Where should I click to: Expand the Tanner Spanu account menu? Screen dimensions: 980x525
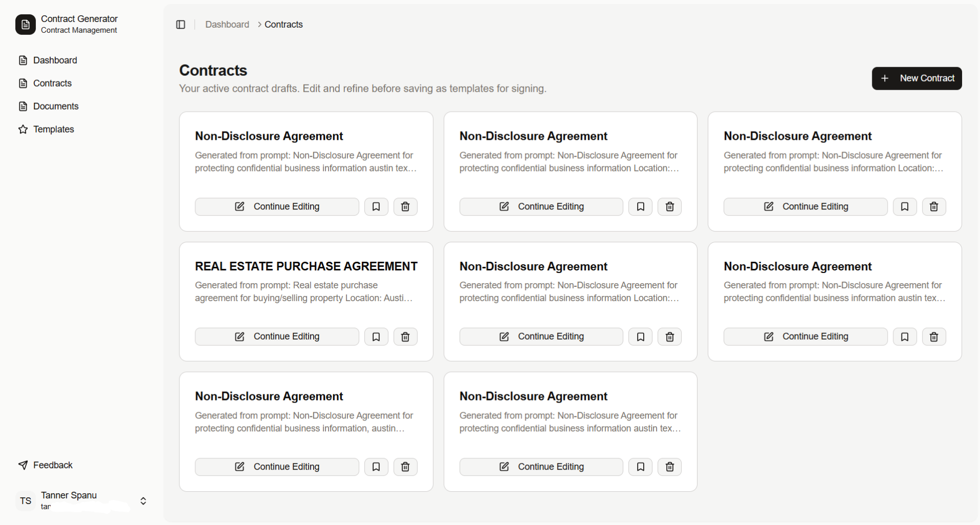pyautogui.click(x=144, y=501)
